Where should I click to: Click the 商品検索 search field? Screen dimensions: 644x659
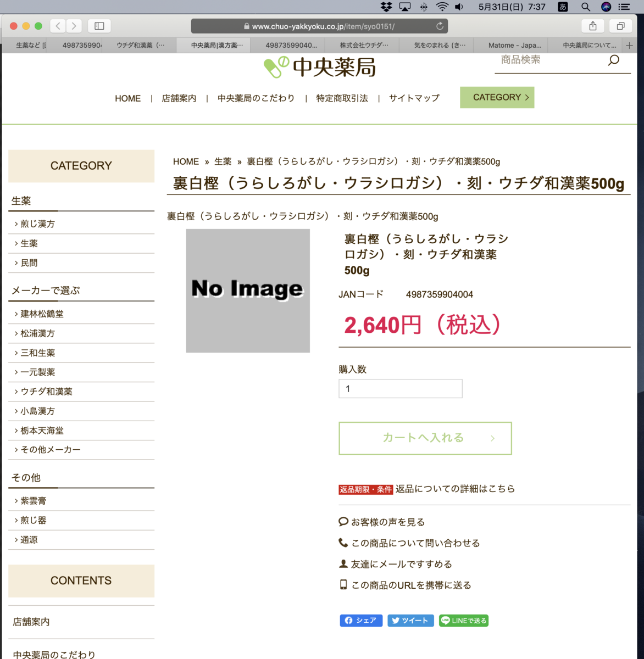click(x=549, y=60)
